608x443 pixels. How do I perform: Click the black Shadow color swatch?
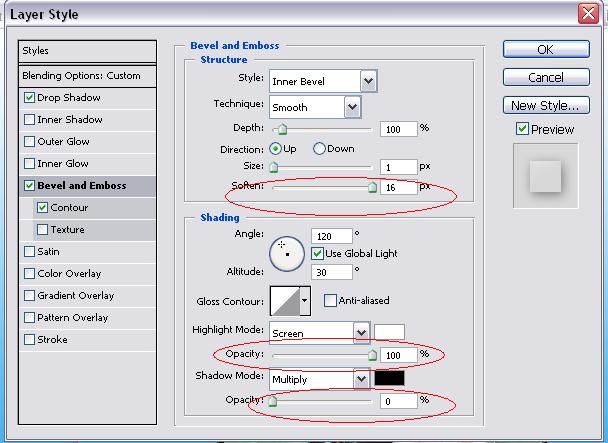coord(389,378)
